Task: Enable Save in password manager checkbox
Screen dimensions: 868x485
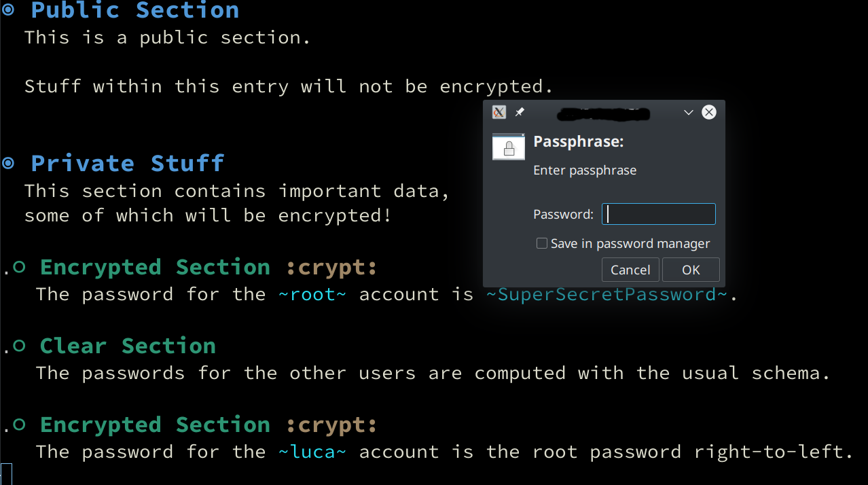Action: [x=542, y=243]
